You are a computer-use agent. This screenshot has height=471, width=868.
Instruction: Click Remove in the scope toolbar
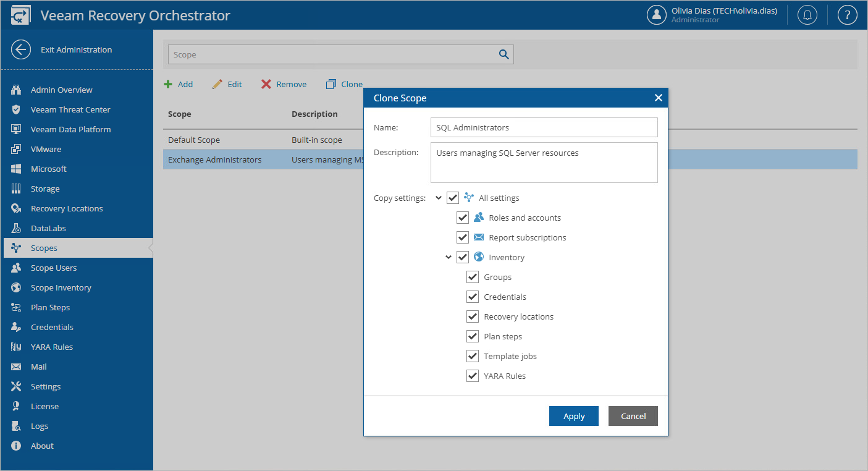284,84
